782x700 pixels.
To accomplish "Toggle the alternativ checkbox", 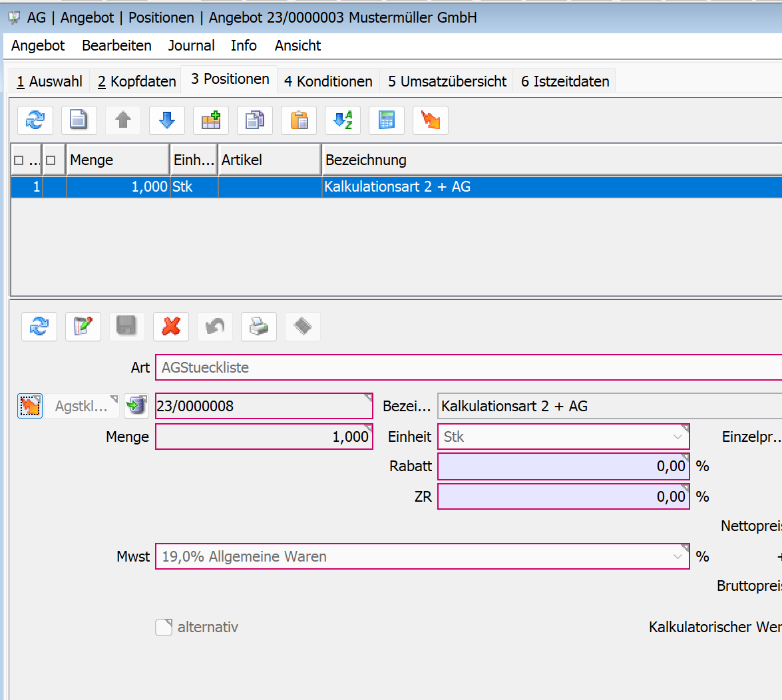I will [164, 627].
